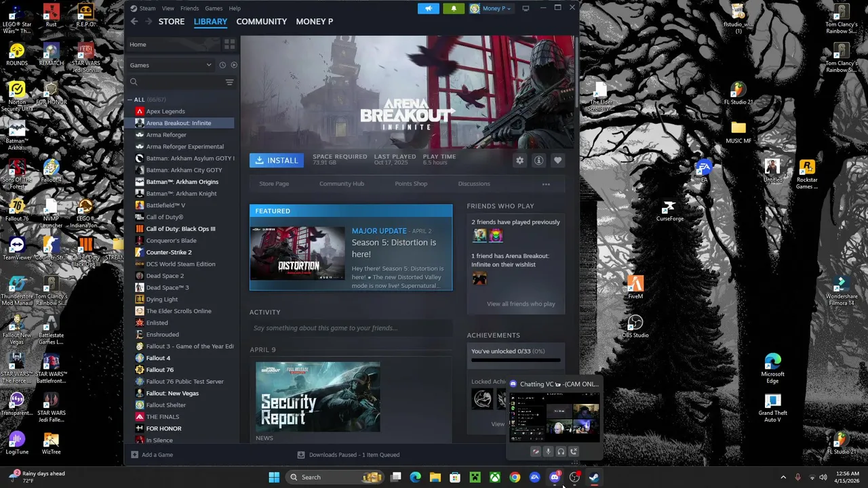Click the Steam taskbar icon
Viewport: 868px width, 488px height.
[594, 477]
